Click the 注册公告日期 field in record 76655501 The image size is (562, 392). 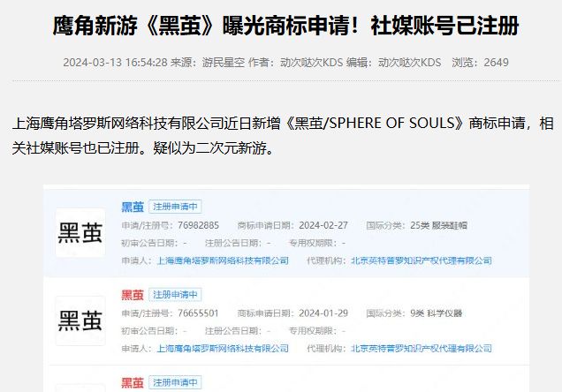(238, 331)
